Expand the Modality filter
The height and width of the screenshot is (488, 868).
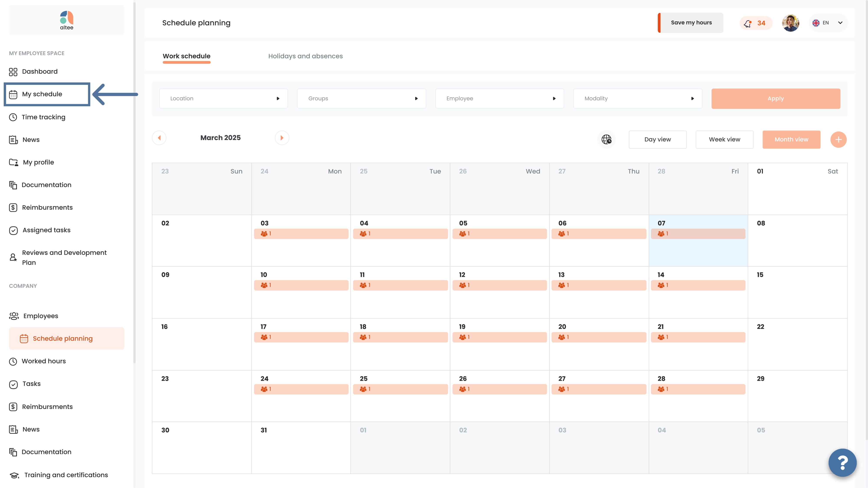pos(638,98)
